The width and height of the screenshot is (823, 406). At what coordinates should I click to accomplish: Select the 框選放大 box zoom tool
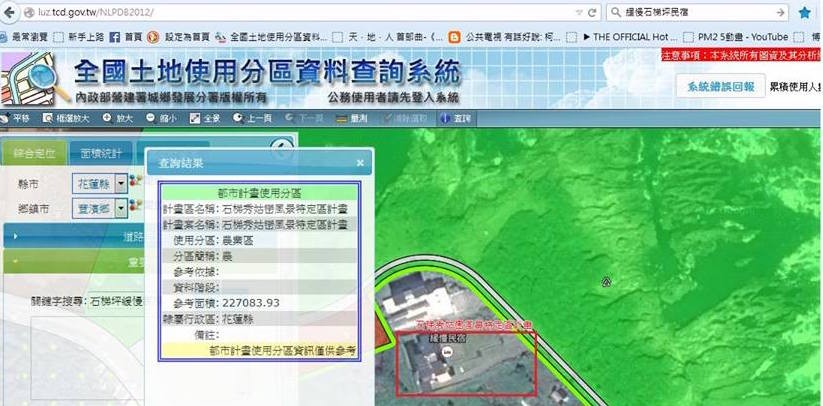[67, 118]
